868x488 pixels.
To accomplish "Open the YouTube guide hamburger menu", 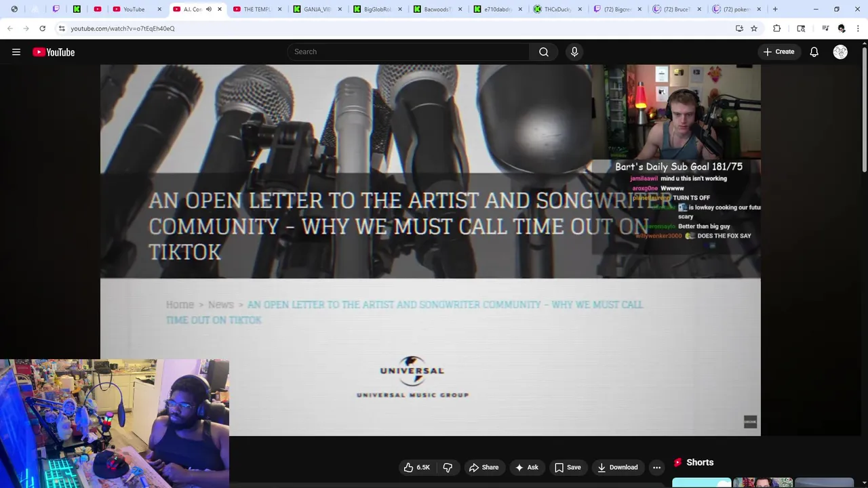I will point(16,52).
